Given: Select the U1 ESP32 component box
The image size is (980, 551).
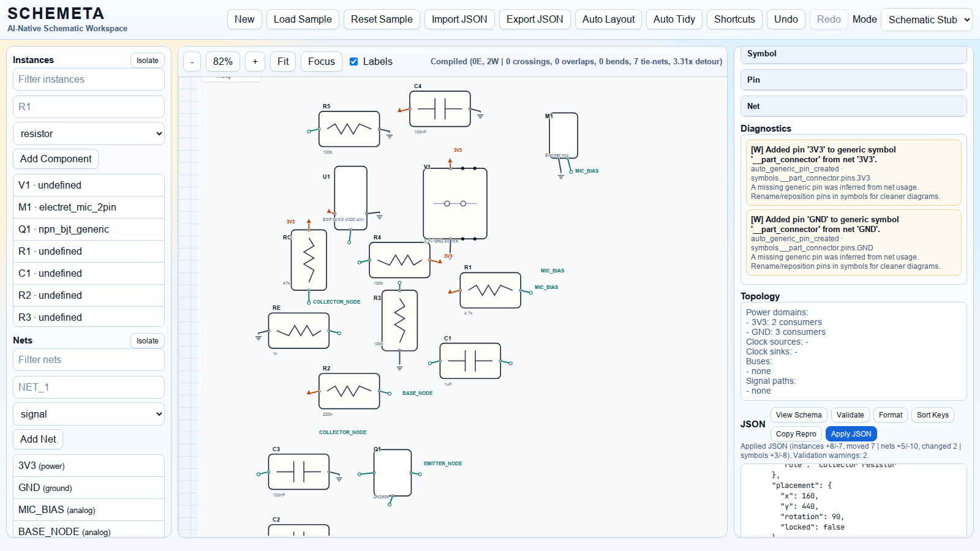Looking at the screenshot, I should (350, 197).
